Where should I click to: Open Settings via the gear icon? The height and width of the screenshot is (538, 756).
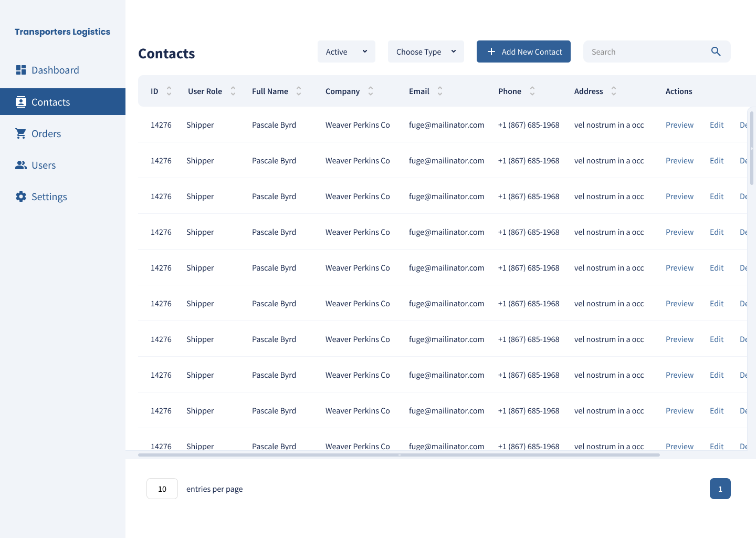pos(21,196)
